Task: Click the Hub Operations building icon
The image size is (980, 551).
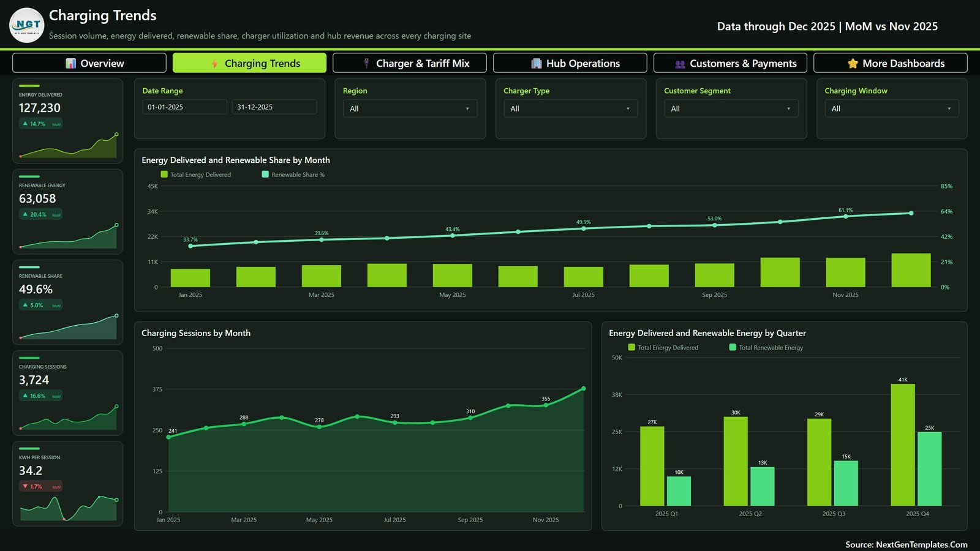Action: coord(537,64)
